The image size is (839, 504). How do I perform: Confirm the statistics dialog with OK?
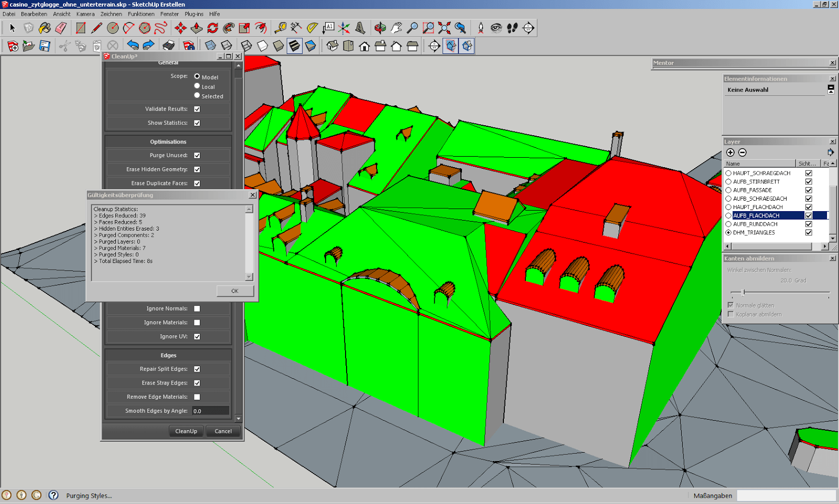[x=235, y=291]
